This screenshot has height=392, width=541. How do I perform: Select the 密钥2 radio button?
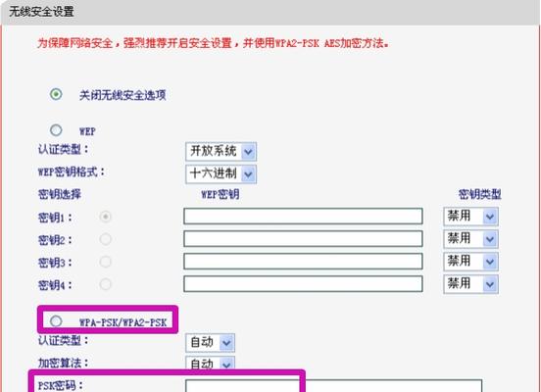pos(105,239)
